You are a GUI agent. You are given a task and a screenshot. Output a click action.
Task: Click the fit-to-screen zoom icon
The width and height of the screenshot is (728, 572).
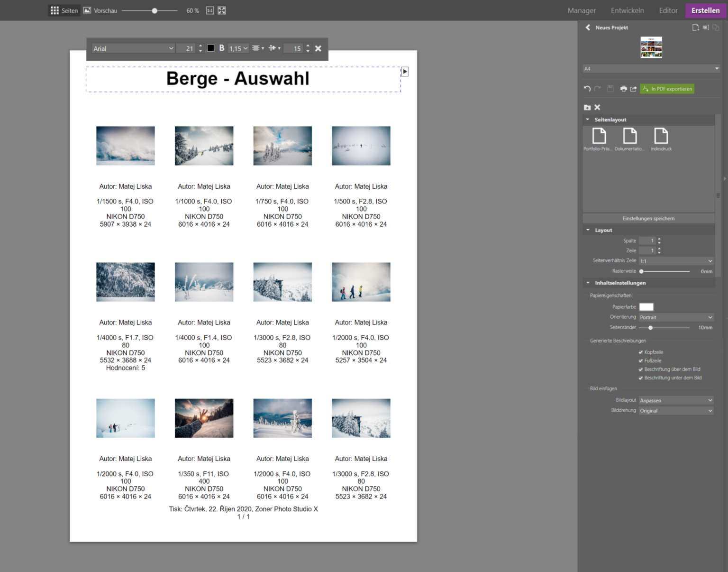pyautogui.click(x=221, y=10)
